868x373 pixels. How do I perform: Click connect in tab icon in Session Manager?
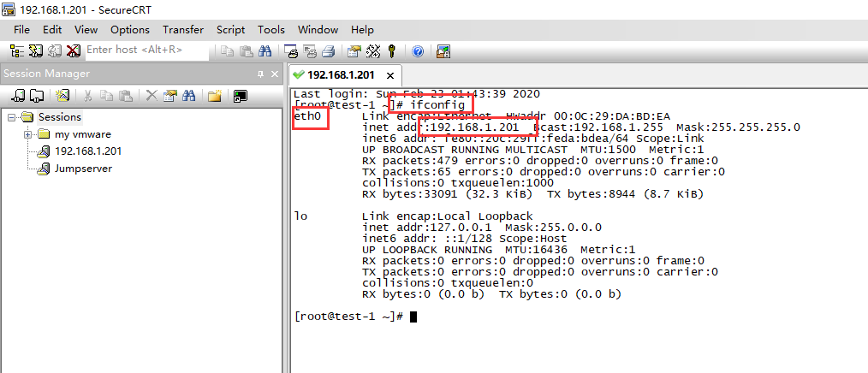click(x=37, y=96)
